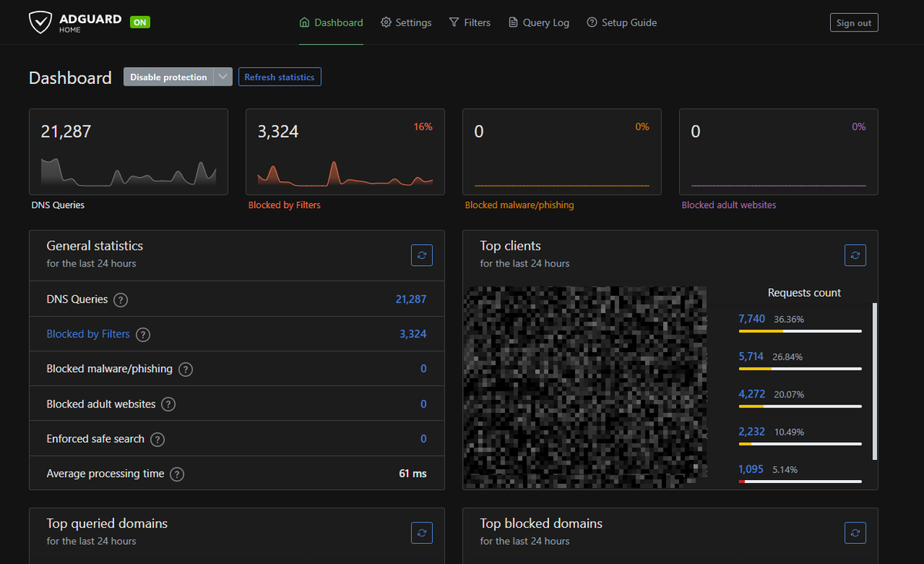Click the 7,740 requests count
The height and width of the screenshot is (564, 924).
pyautogui.click(x=752, y=318)
